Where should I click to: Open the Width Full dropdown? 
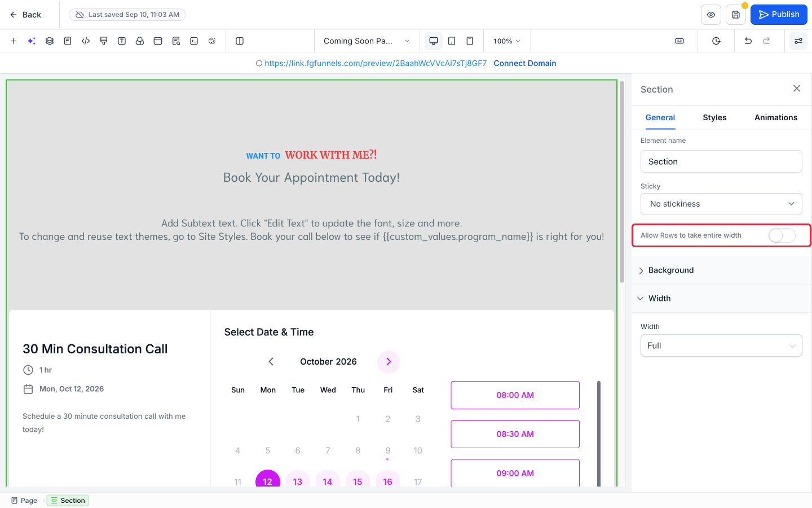[x=721, y=345]
